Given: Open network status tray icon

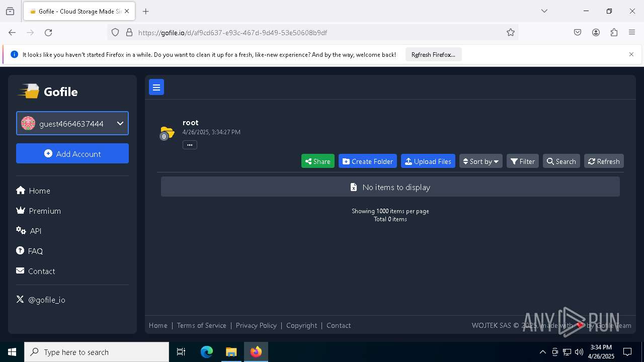Looking at the screenshot, I should point(567,352).
